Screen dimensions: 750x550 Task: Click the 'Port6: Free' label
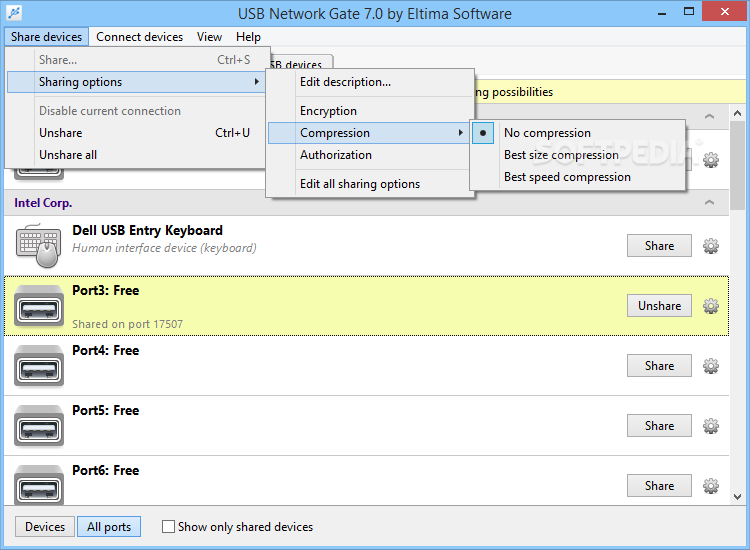[x=105, y=471]
